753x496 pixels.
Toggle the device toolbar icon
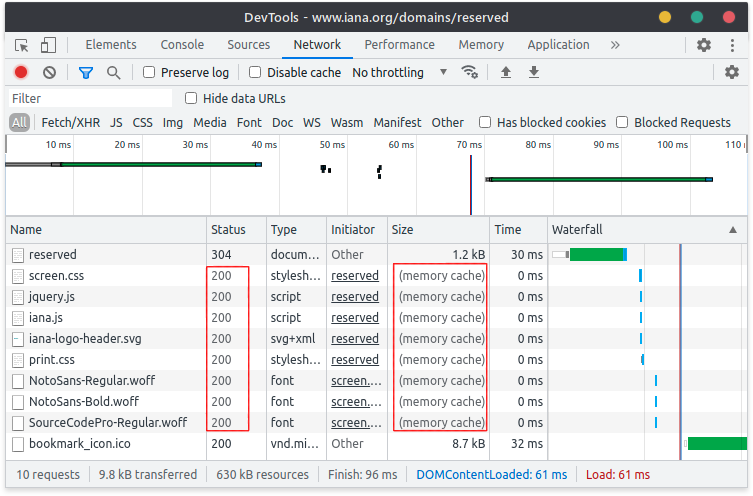click(48, 45)
